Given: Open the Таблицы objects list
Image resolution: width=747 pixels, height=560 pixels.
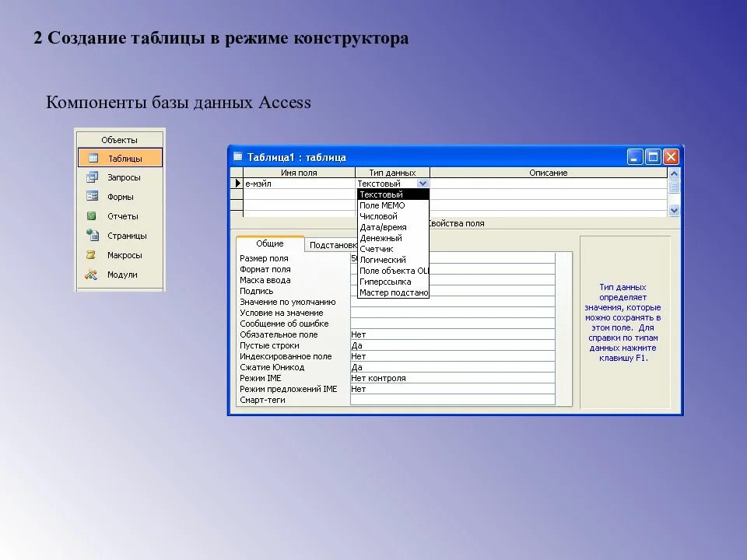Looking at the screenshot, I should coord(120,158).
